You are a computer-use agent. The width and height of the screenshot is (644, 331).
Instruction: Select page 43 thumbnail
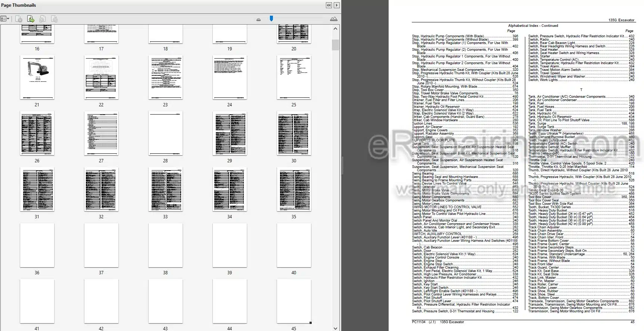165,302
